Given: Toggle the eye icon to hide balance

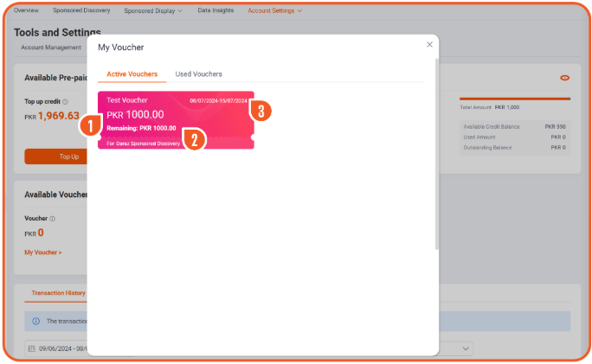Looking at the screenshot, I should [x=564, y=78].
